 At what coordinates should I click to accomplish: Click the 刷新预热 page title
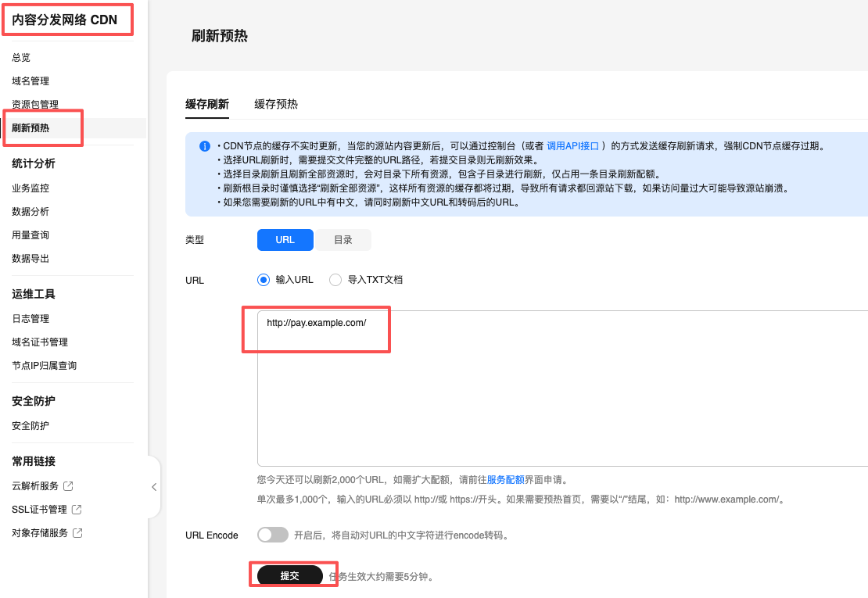point(219,36)
